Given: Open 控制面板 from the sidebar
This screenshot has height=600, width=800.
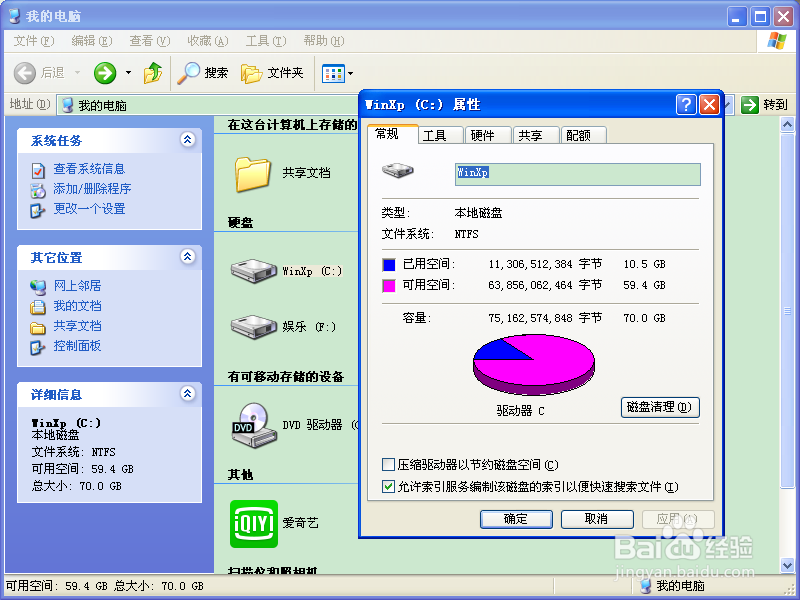Looking at the screenshot, I should 78,346.
